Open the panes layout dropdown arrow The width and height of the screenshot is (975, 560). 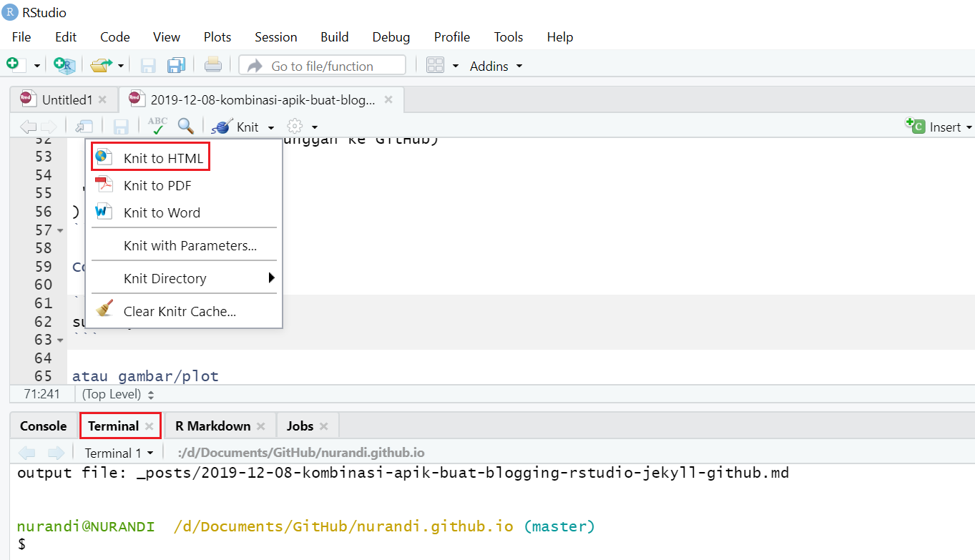[456, 66]
